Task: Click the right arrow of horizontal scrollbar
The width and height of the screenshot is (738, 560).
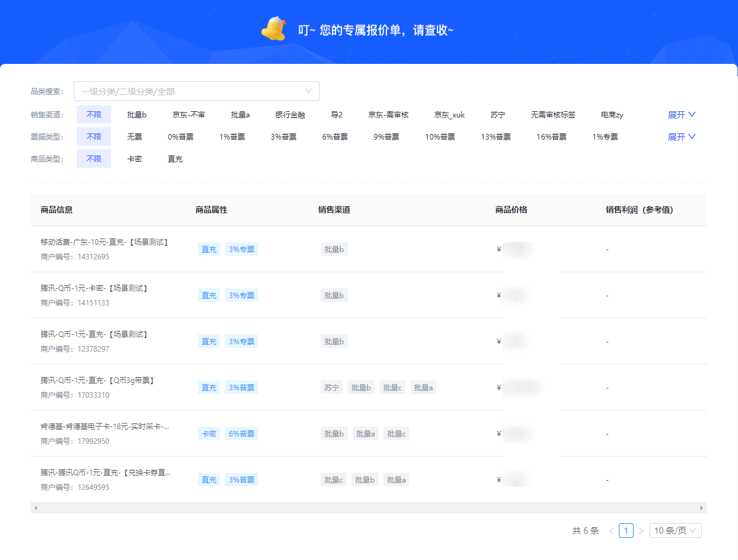Action: 702,508
